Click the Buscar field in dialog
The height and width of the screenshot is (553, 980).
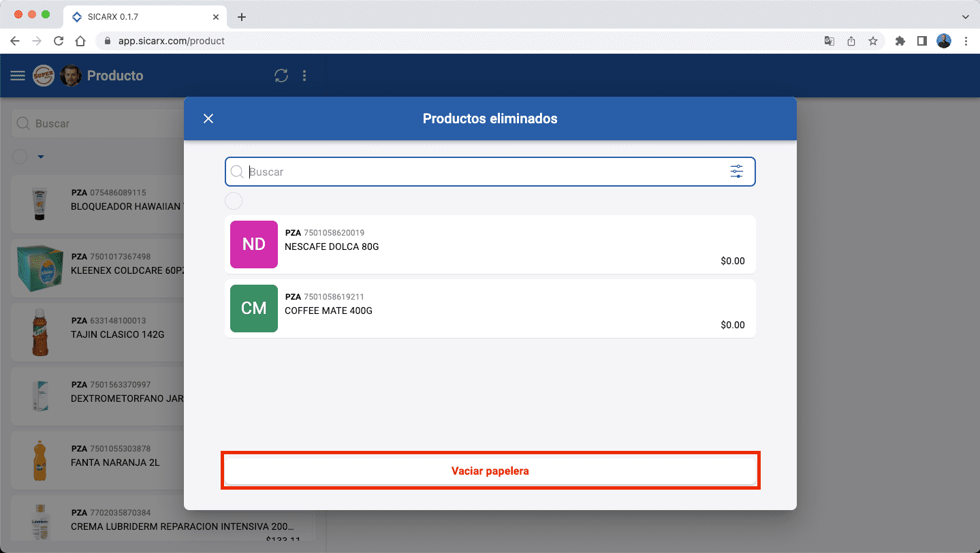click(x=477, y=172)
